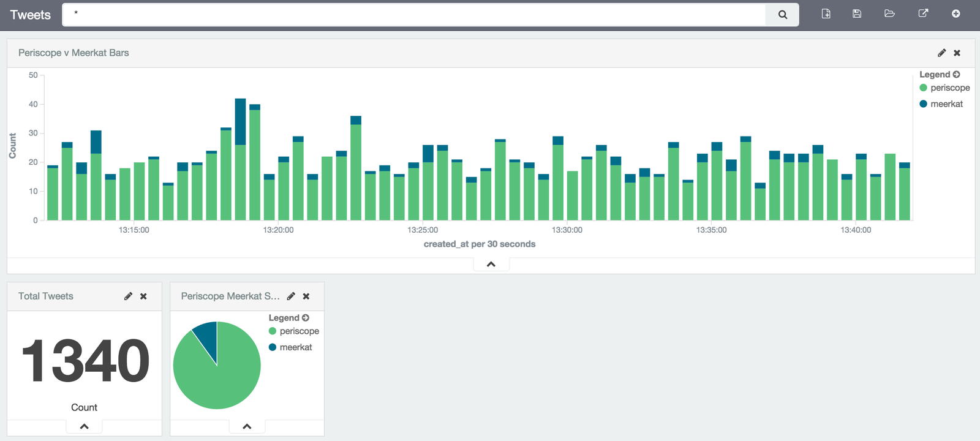This screenshot has width=980, height=441.
Task: Open a saved dashboard folder icon
Action: click(x=889, y=13)
